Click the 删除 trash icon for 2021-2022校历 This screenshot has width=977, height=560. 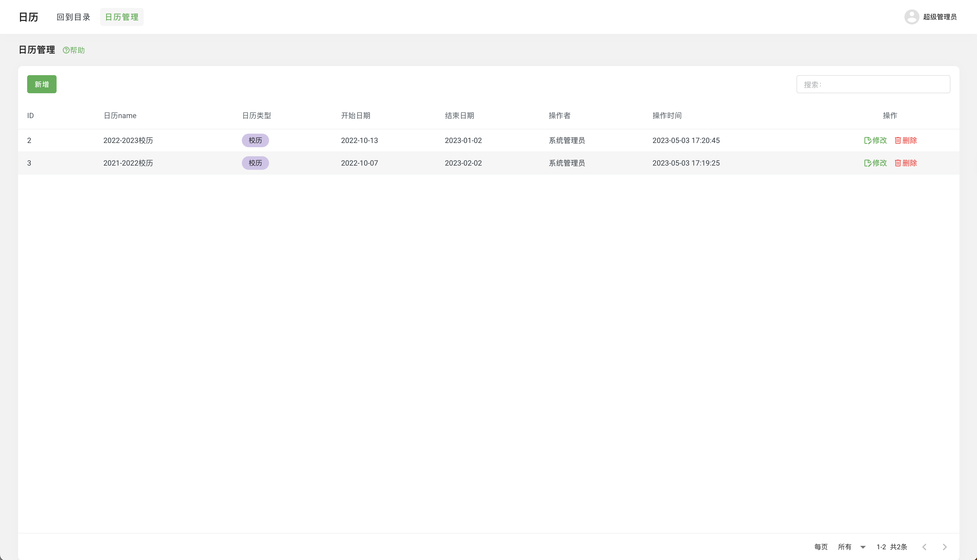click(898, 163)
